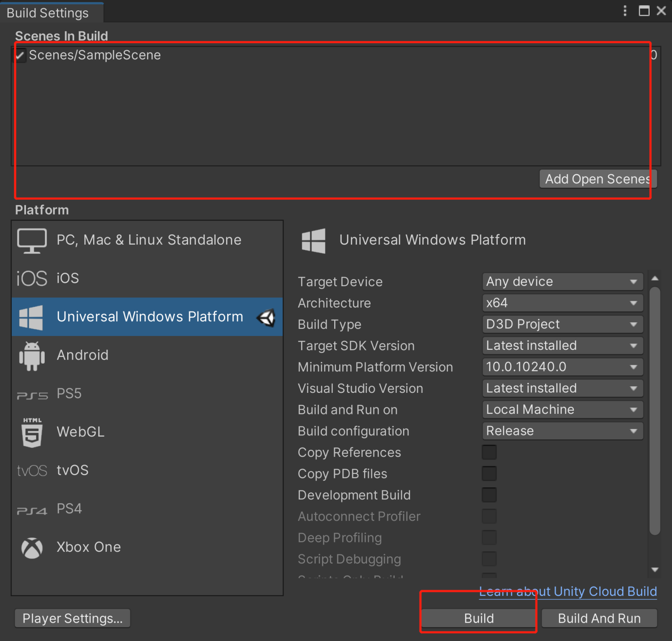Click the WebGL HTML5 icon

pyautogui.click(x=32, y=432)
